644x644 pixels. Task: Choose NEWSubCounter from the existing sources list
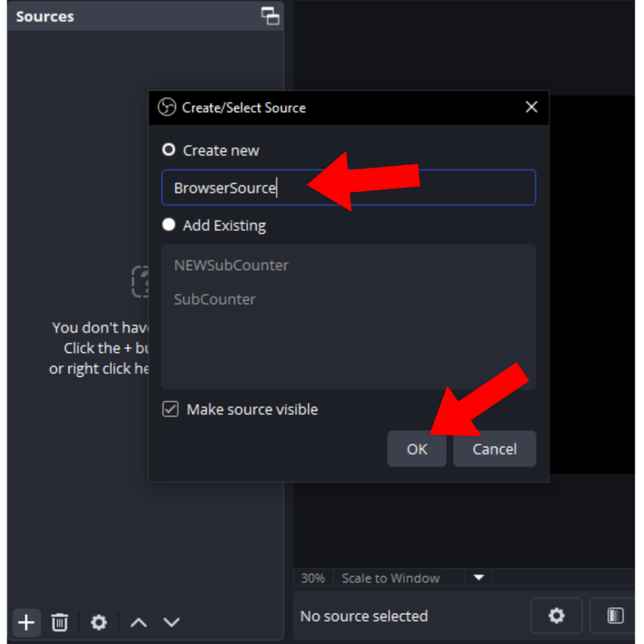[231, 265]
